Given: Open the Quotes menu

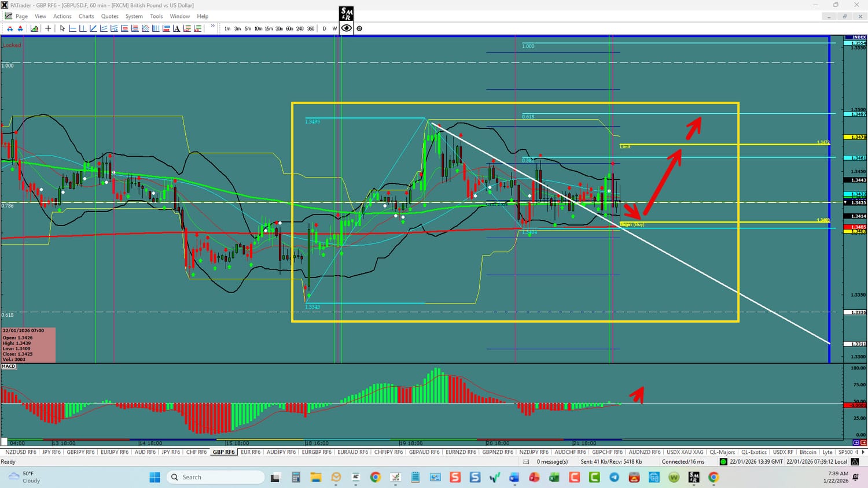Looking at the screenshot, I should 110,16.
